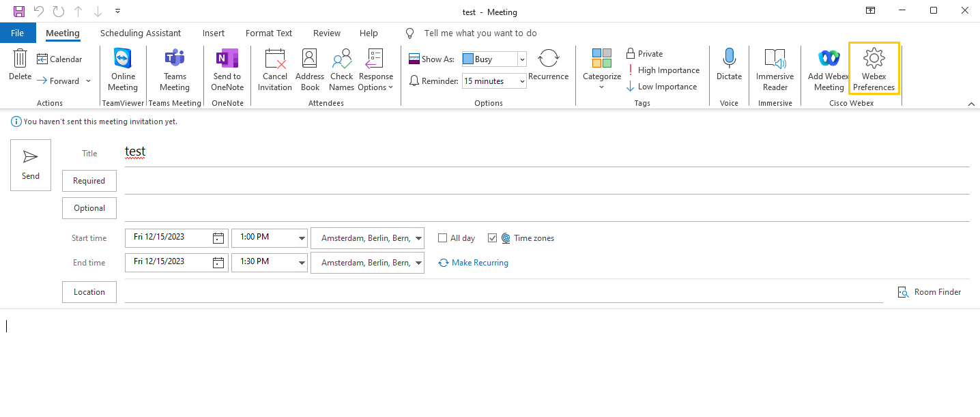Click the TeamViewer Online Meeting icon
This screenshot has height=417, width=980.
coord(123,59)
